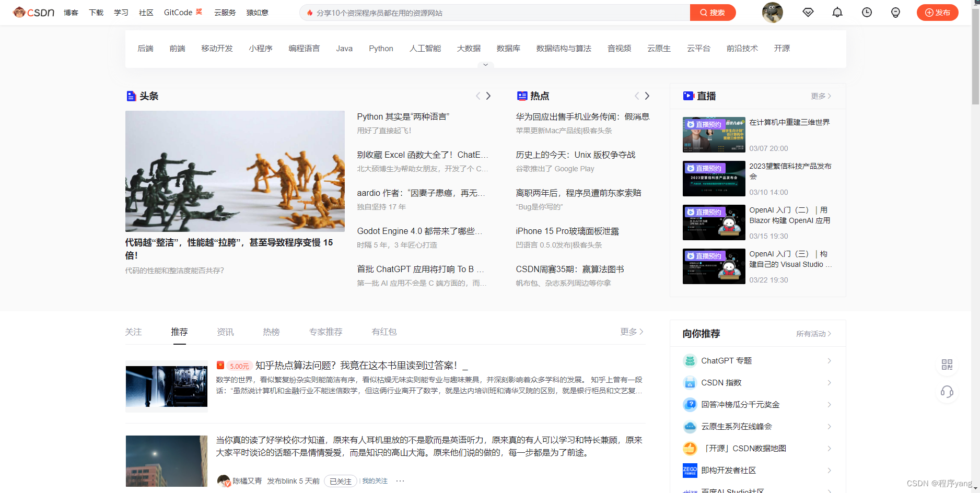Open 华为回应出售手机业务传闻 article
Screen dimensions: 980x493
[582, 116]
